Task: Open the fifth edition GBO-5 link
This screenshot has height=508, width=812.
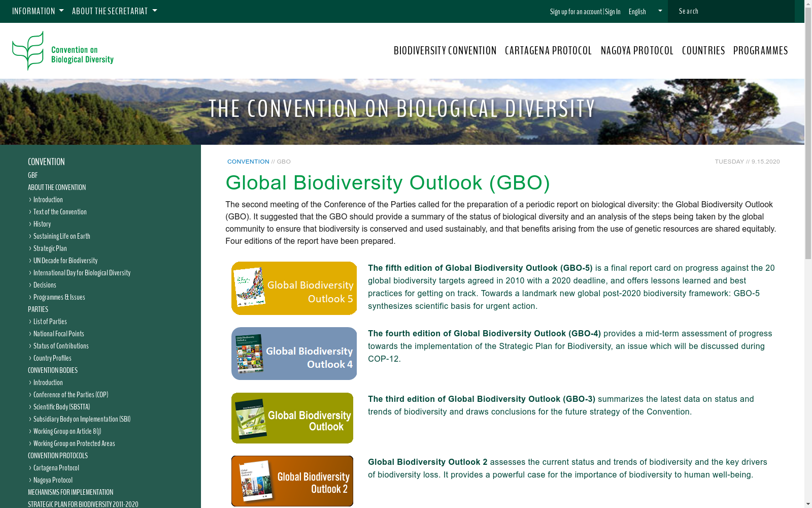Action: [480, 268]
